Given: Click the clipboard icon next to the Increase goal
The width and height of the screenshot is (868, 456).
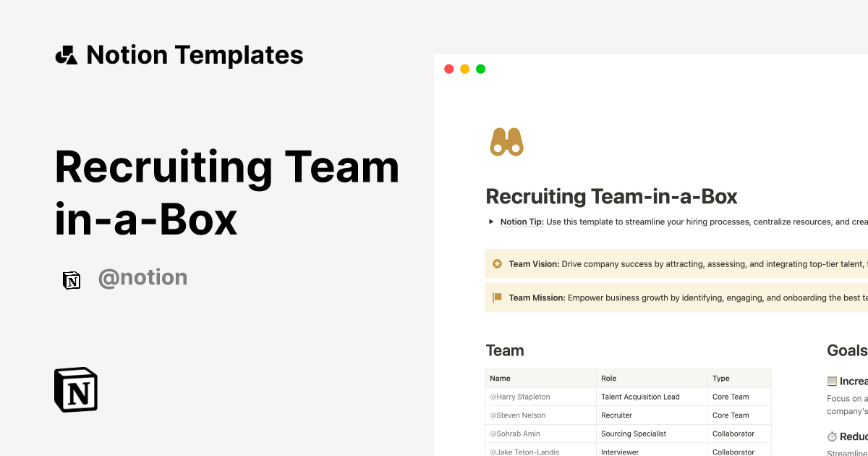Looking at the screenshot, I should (x=833, y=381).
